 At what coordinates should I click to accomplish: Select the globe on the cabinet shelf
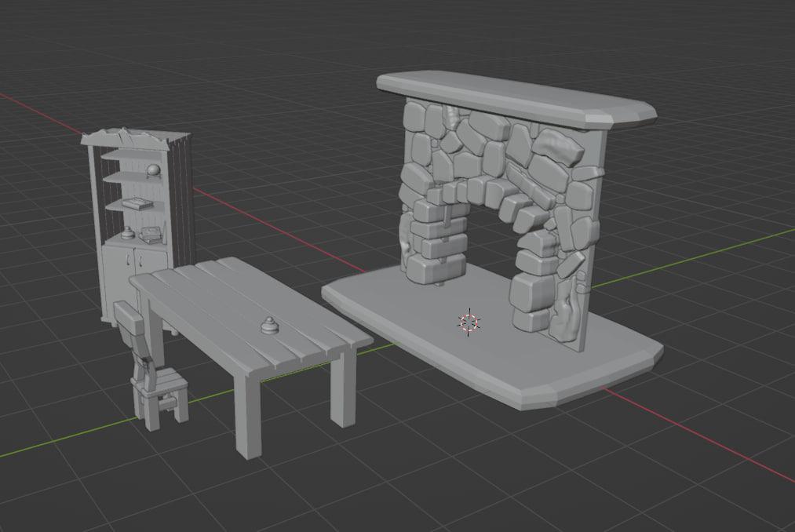[x=153, y=171]
